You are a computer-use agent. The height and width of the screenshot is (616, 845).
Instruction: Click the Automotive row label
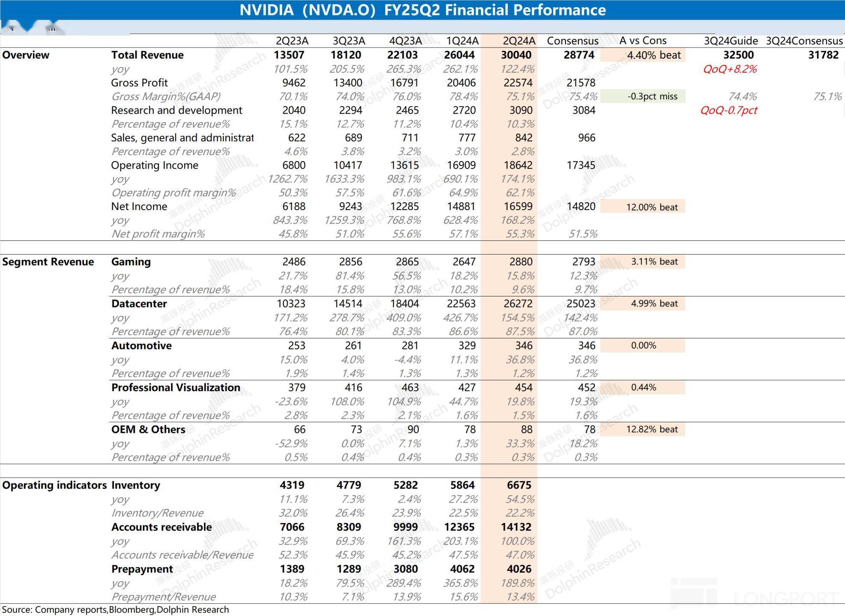click(x=141, y=346)
